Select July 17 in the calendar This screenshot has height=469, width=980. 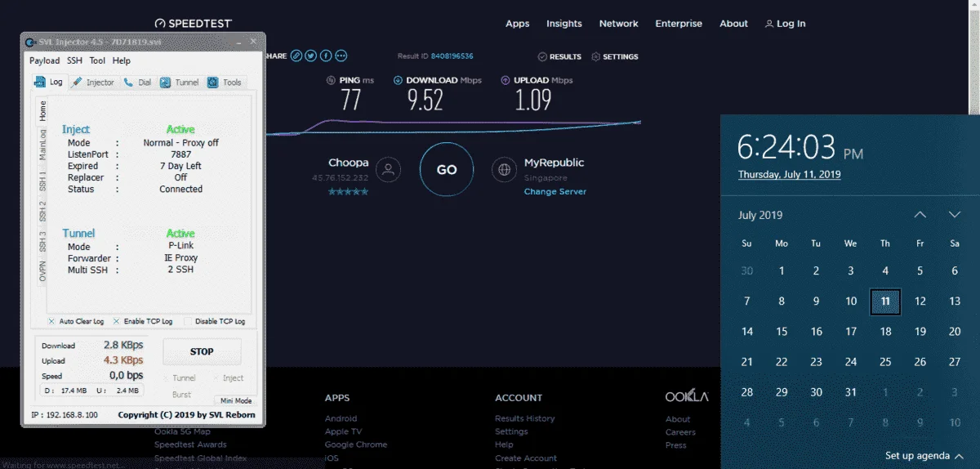pos(851,332)
